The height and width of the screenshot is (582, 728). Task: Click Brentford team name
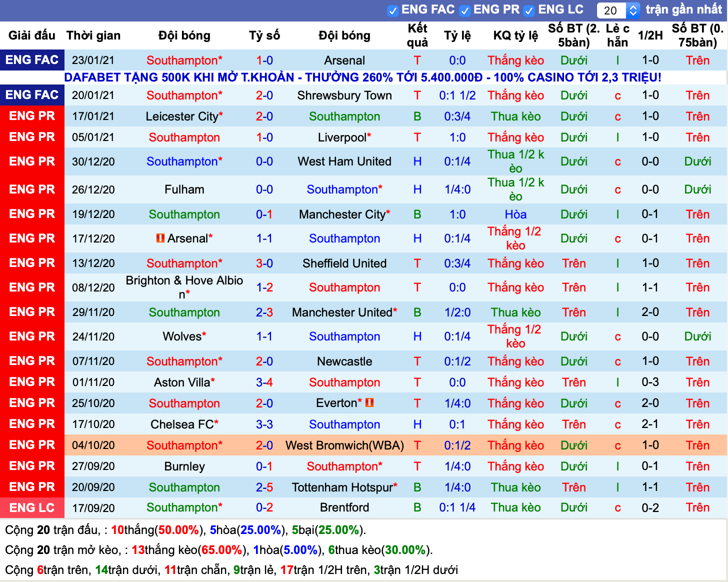click(344, 507)
